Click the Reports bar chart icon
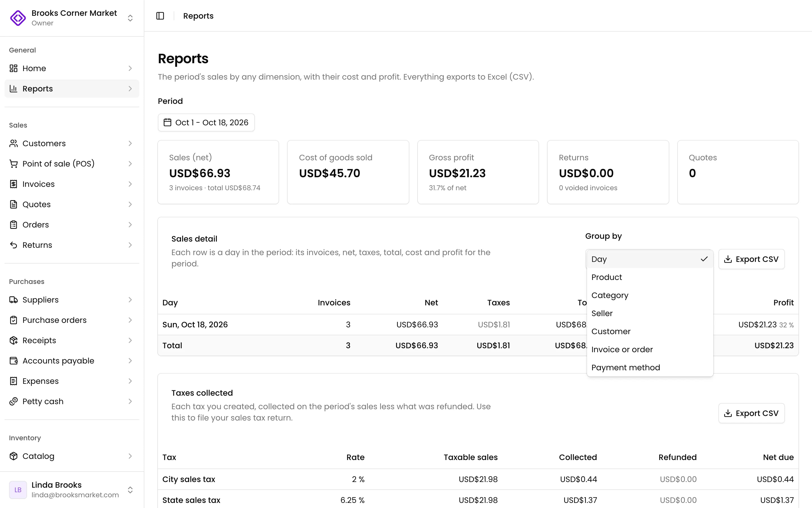Image resolution: width=812 pixels, height=508 pixels. 14,89
